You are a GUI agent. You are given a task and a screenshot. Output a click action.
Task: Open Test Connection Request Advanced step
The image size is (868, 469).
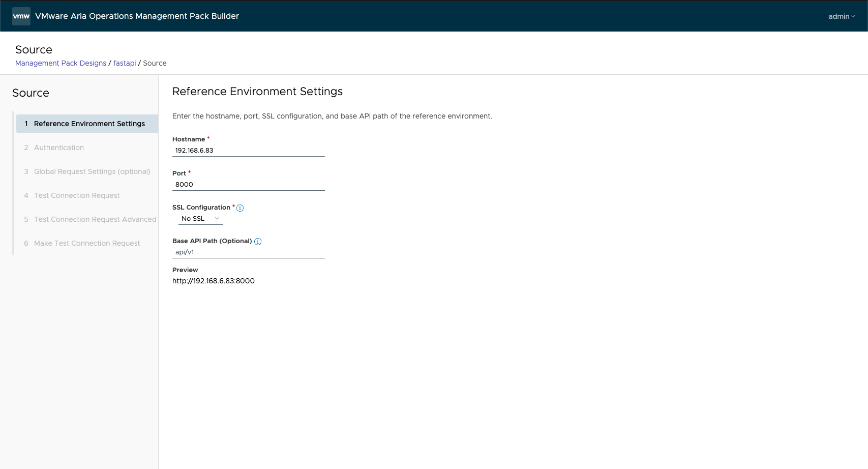point(95,219)
